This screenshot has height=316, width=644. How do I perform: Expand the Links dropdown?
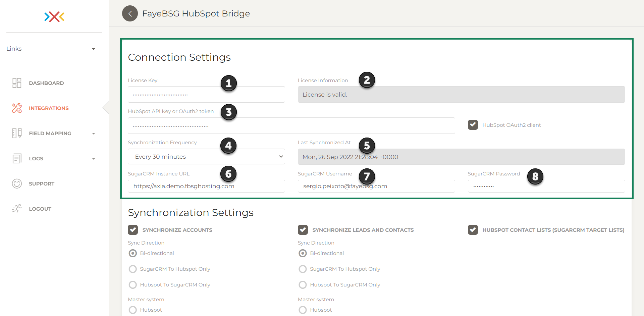coord(93,49)
